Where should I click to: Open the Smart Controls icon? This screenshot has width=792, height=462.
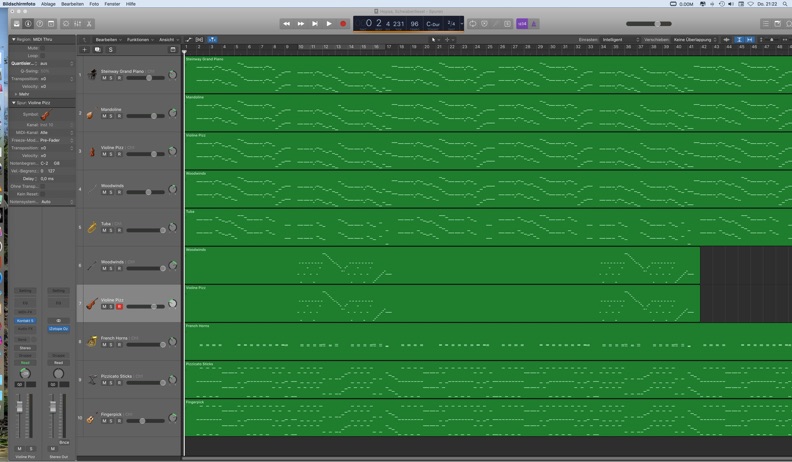66,24
